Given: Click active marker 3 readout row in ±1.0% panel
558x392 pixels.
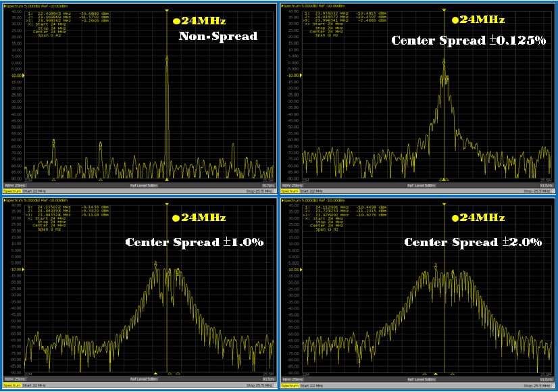Looking at the screenshot, I should click(x=68, y=215).
